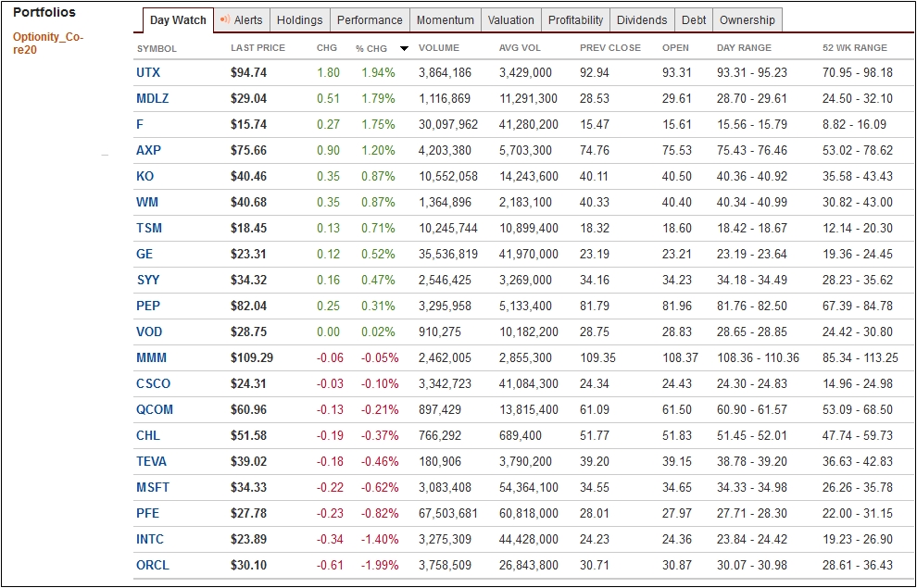This screenshot has width=917, height=588.
Task: Switch to the Ownership tab
Action: 747,19
